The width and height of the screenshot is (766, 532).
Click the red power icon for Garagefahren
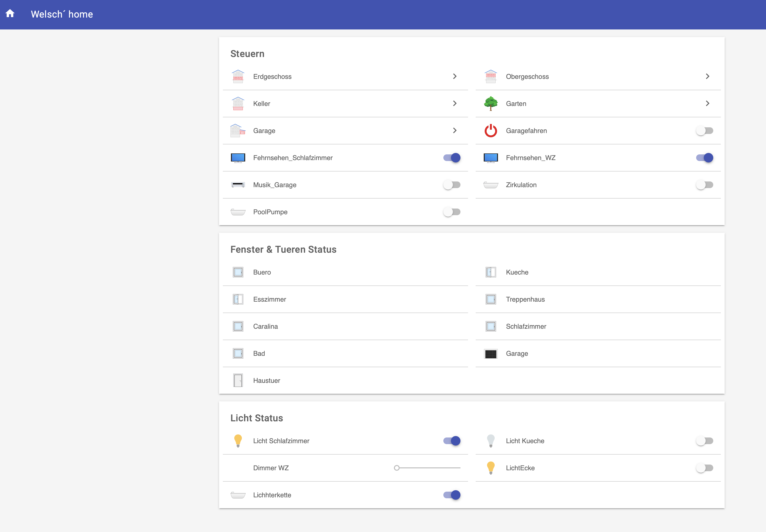(x=491, y=131)
